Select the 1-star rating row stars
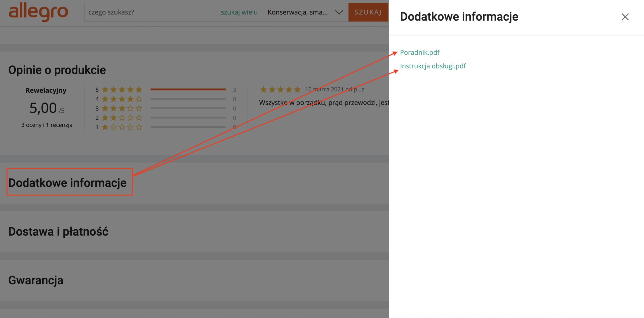The image size is (644, 318). 122,127
